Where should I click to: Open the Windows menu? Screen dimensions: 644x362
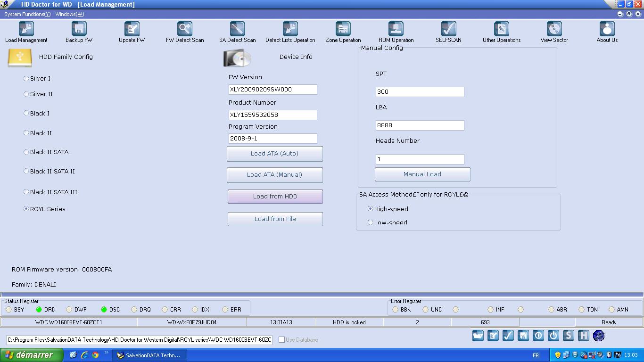(70, 14)
